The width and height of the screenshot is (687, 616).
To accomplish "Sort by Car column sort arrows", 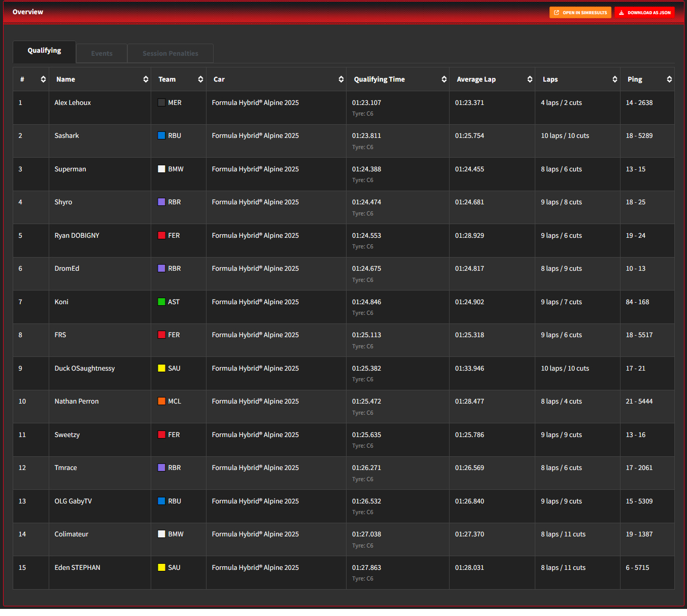I will click(341, 80).
